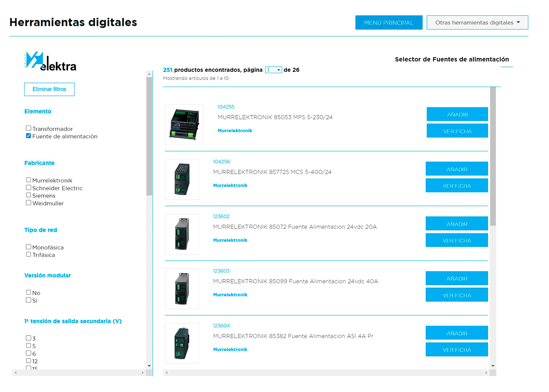
Task: Toggle the Monofásica network type
Action: click(28, 247)
